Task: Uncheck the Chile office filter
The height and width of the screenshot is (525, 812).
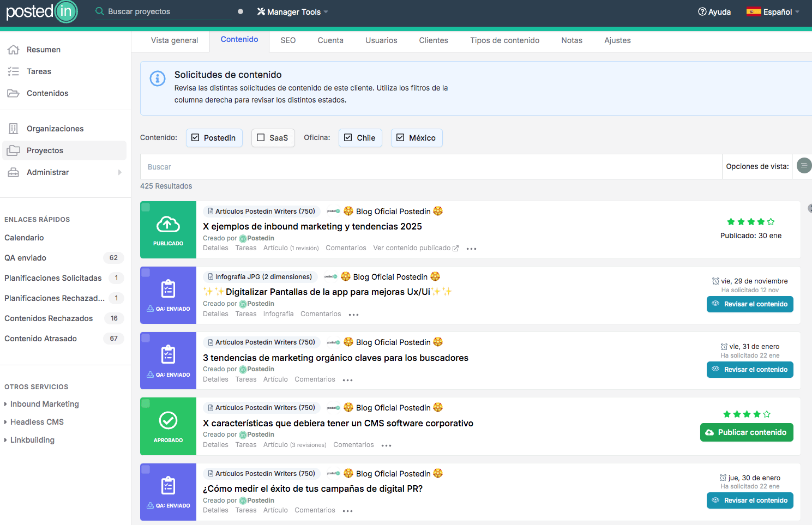Action: click(x=360, y=138)
